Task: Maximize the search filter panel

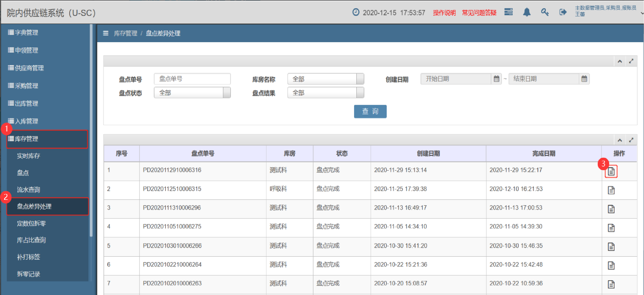Action: (x=631, y=61)
